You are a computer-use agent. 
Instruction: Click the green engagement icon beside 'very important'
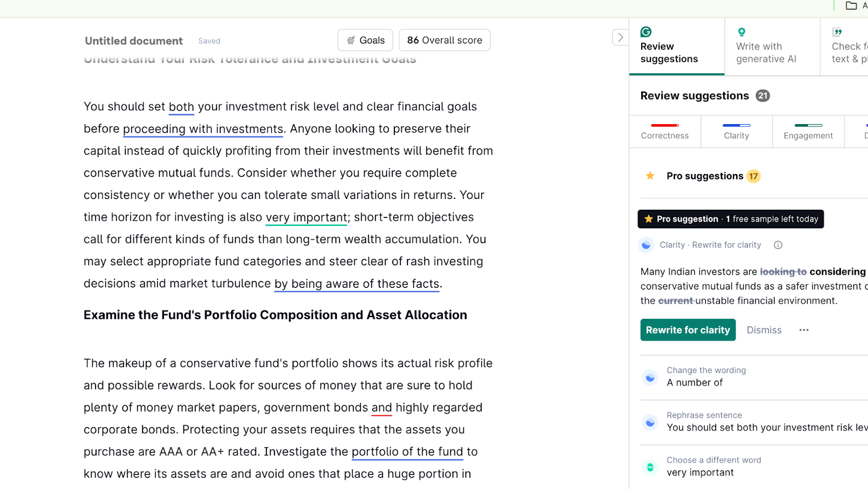(650, 467)
